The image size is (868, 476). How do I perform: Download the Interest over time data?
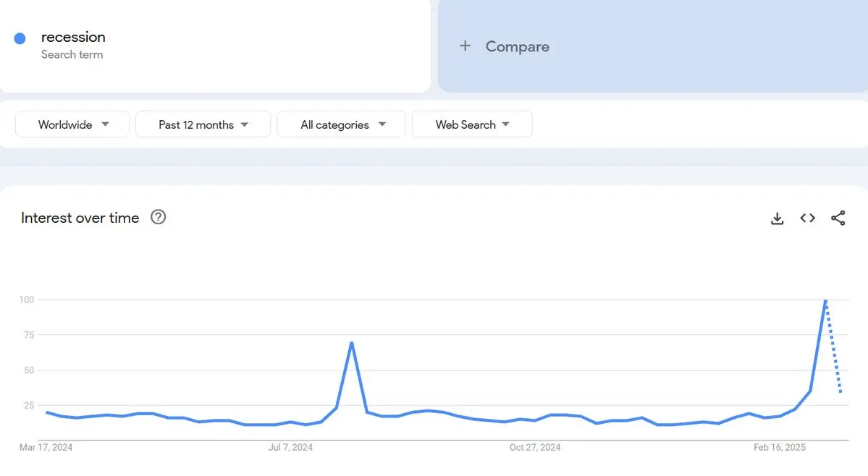click(777, 218)
